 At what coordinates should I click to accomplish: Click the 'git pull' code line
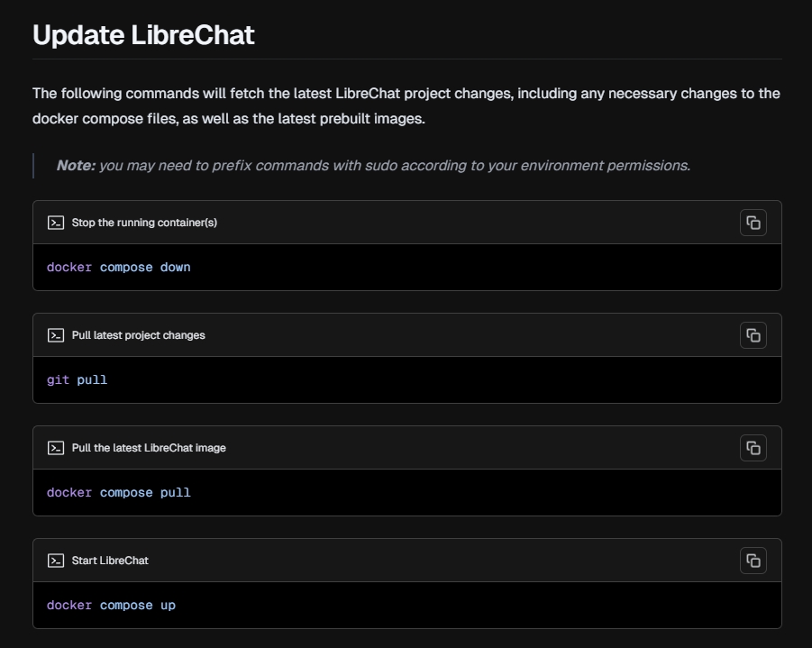(77, 380)
